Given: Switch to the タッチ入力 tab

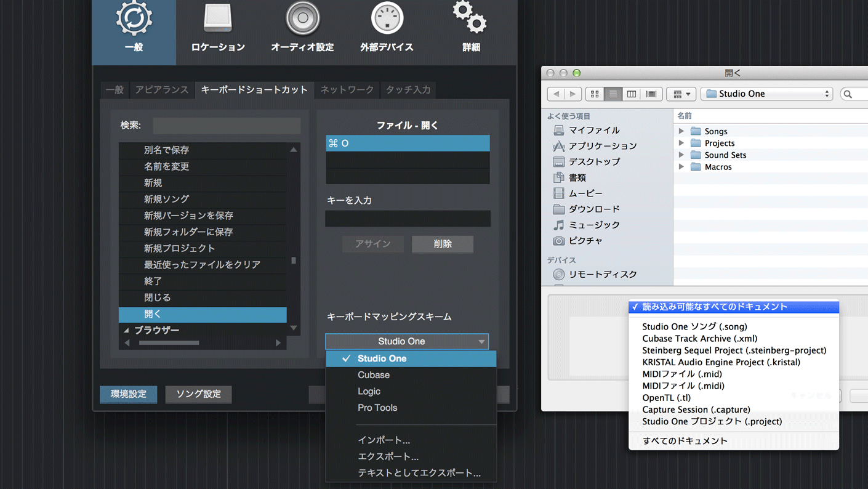Looking at the screenshot, I should click(408, 90).
